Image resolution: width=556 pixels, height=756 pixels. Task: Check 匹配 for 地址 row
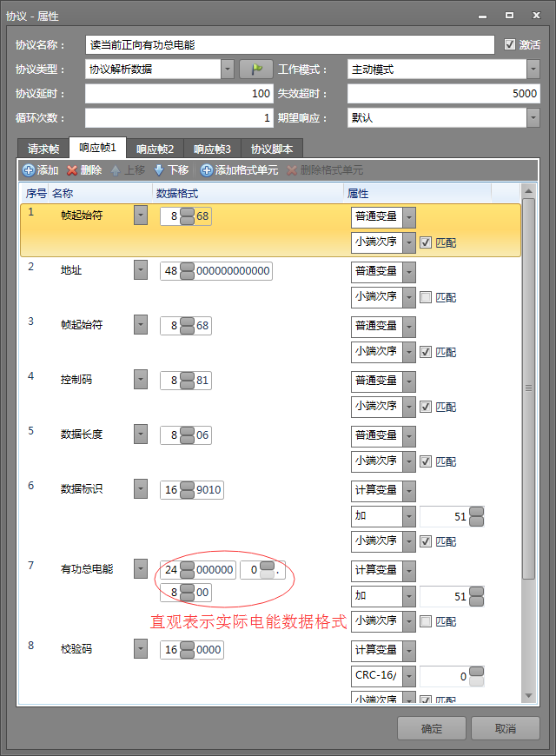pos(426,297)
